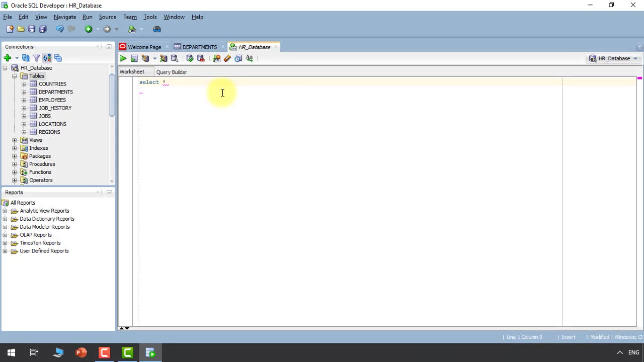Refresh the Connections tree
The height and width of the screenshot is (362, 644).
[26, 58]
